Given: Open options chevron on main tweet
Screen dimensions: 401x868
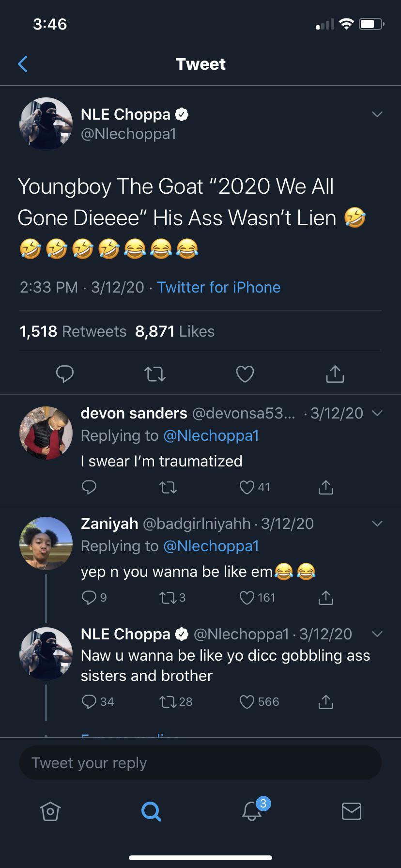Looking at the screenshot, I should (x=377, y=114).
